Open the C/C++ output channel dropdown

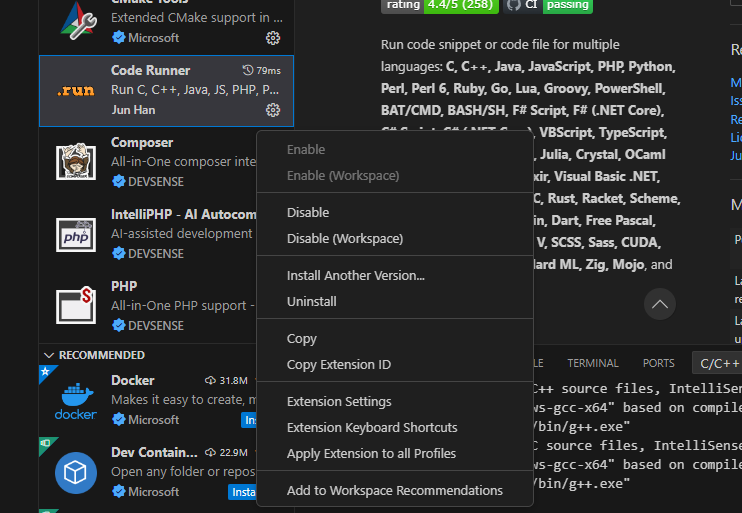coord(718,363)
